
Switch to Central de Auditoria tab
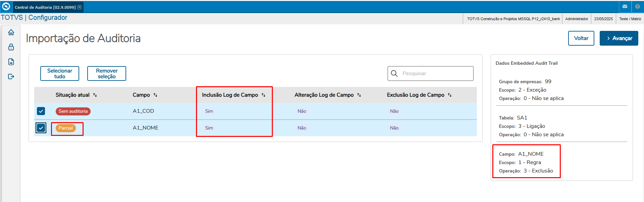(x=45, y=7)
